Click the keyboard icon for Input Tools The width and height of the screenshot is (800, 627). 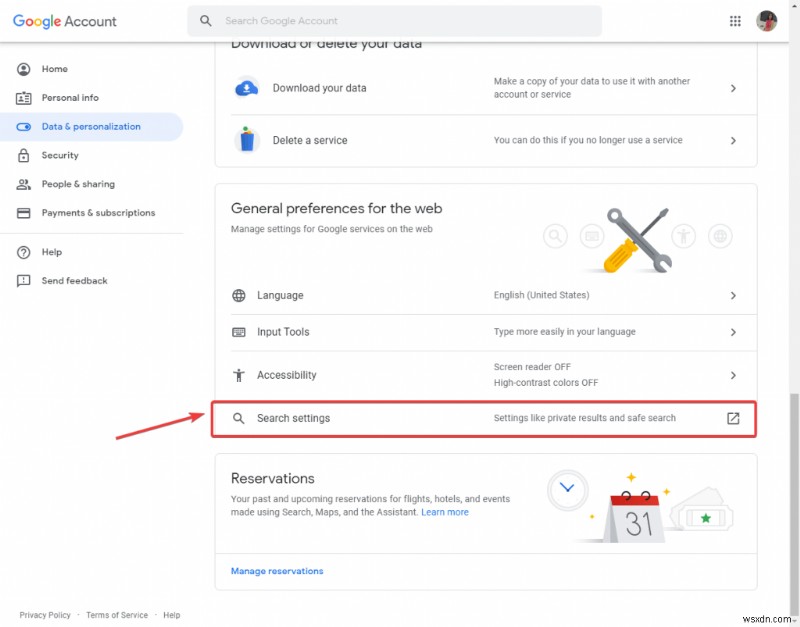[239, 331]
